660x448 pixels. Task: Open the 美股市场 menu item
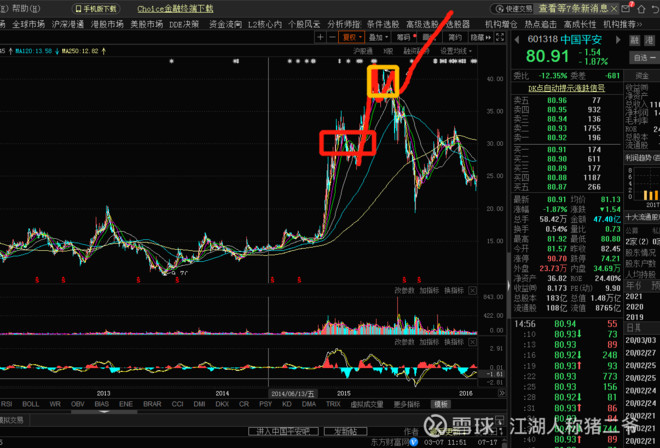point(146,24)
